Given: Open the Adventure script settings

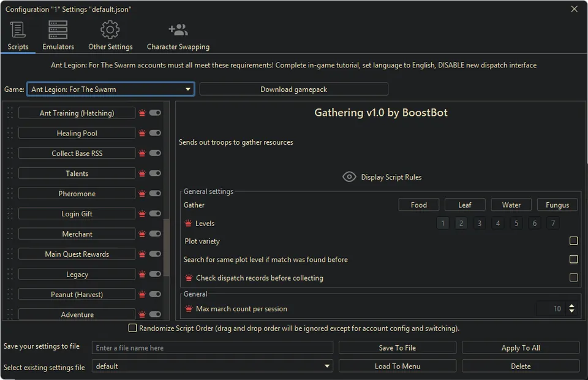Looking at the screenshot, I should pos(77,314).
